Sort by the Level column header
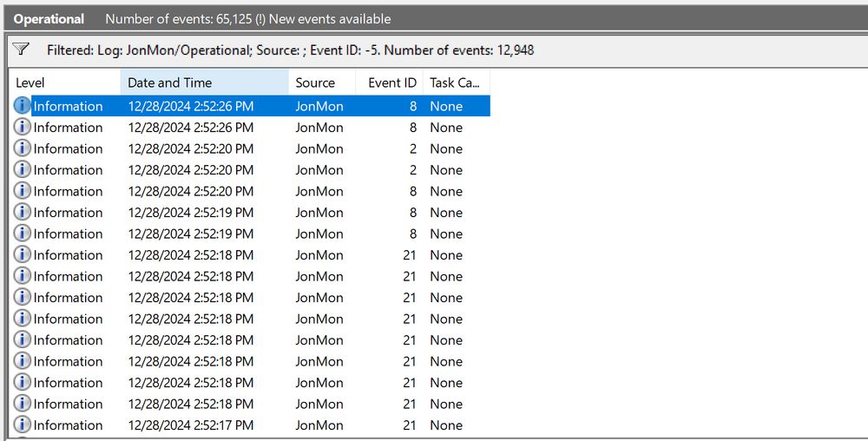 pyautogui.click(x=65, y=82)
